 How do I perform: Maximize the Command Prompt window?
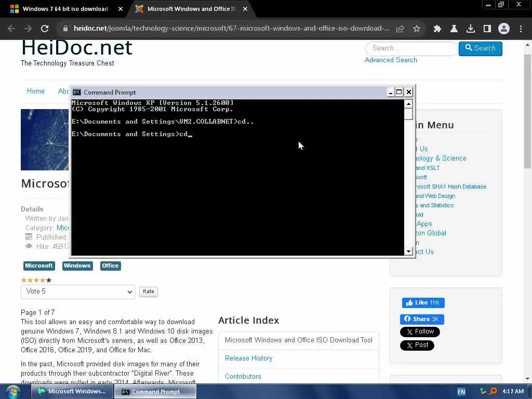click(x=400, y=92)
